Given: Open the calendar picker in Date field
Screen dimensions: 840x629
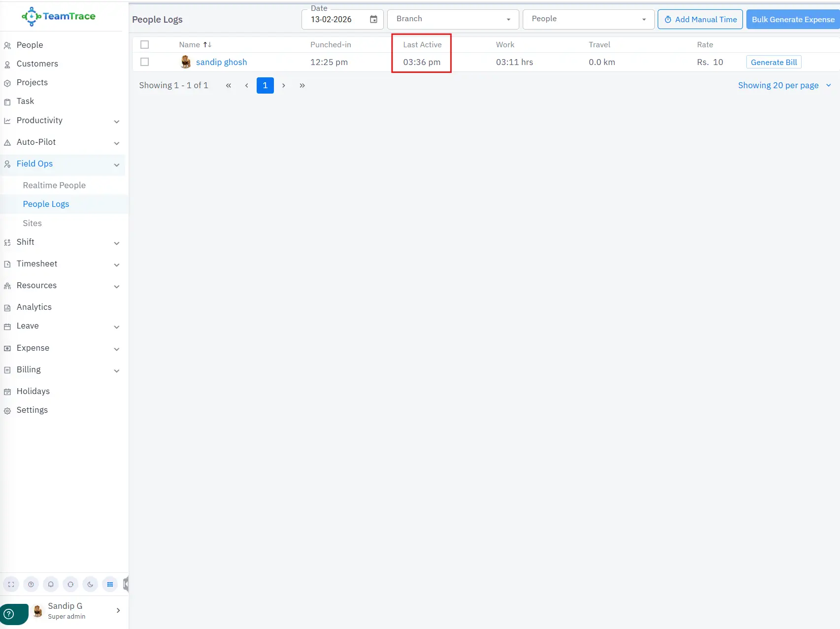Looking at the screenshot, I should [x=373, y=20].
